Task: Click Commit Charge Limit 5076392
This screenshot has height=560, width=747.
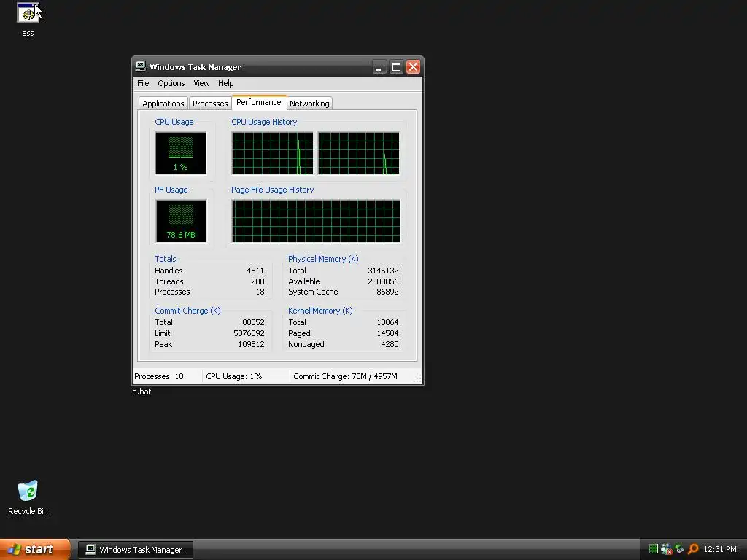Action: (249, 333)
